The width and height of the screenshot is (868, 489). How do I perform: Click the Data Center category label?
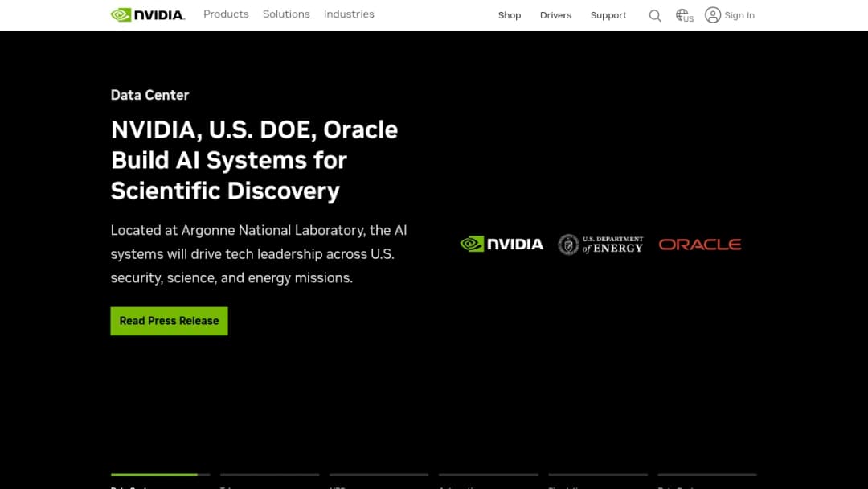(x=149, y=95)
